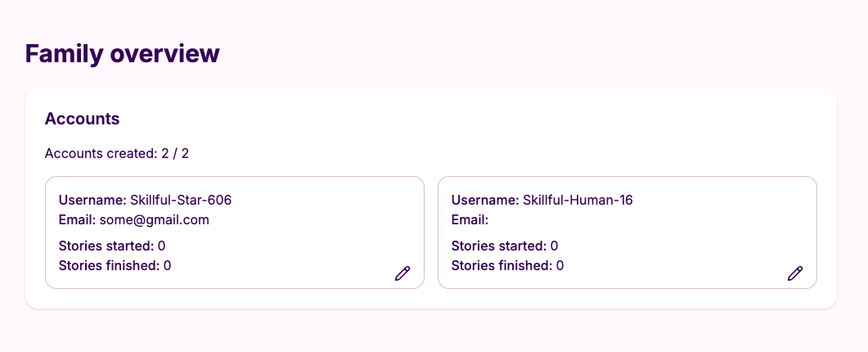Click the Family overview heading
Image resolution: width=868 pixels, height=352 pixels.
123,54
